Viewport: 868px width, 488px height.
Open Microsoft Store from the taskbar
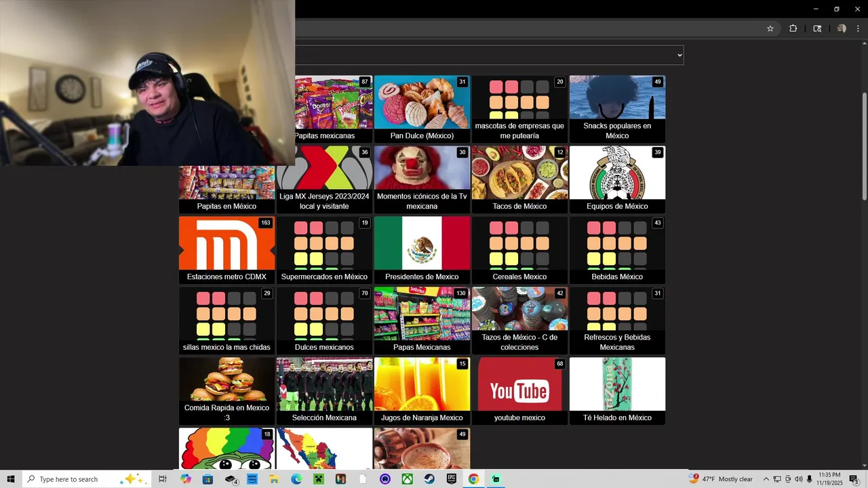pos(208,479)
